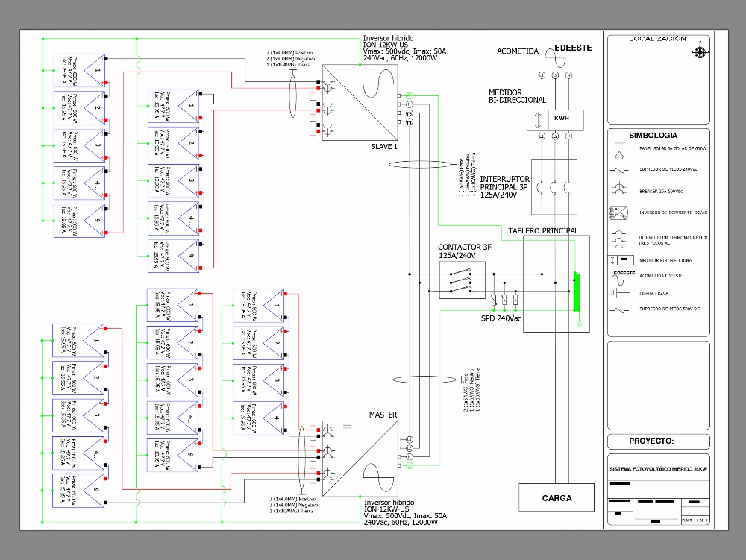Select the 'CONTACTOR 3F 125A/240V' label
This screenshot has width=746, height=560.
click(465, 251)
